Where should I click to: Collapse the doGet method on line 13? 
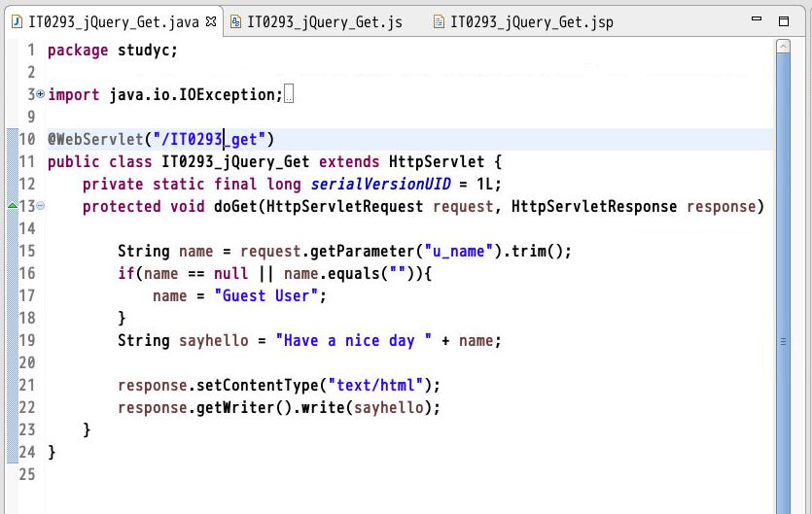pos(41,206)
